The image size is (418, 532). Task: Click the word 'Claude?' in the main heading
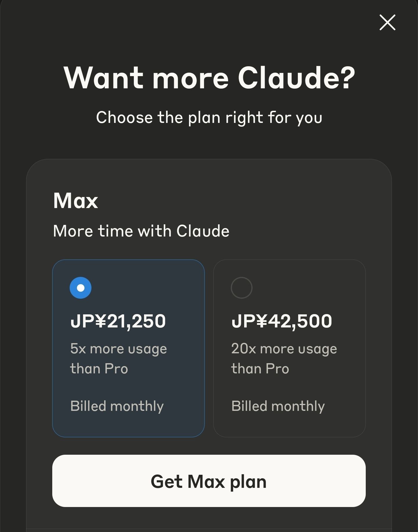(296, 78)
